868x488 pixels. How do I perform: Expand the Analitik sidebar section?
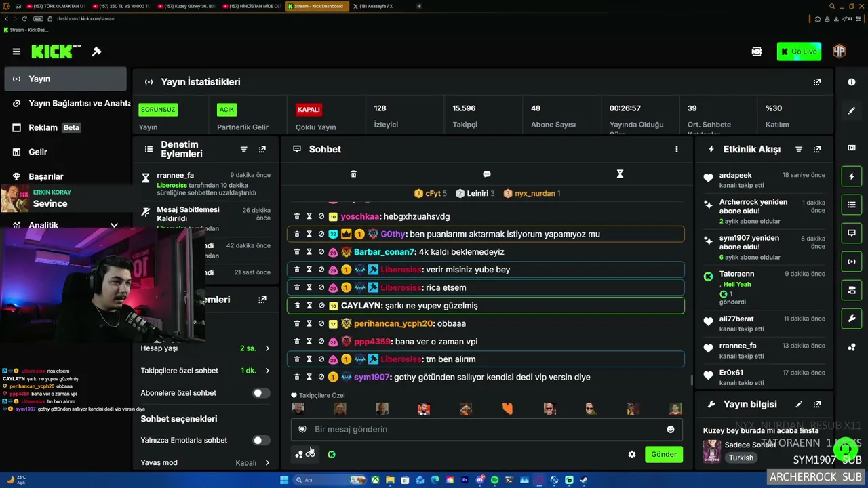[x=114, y=225]
